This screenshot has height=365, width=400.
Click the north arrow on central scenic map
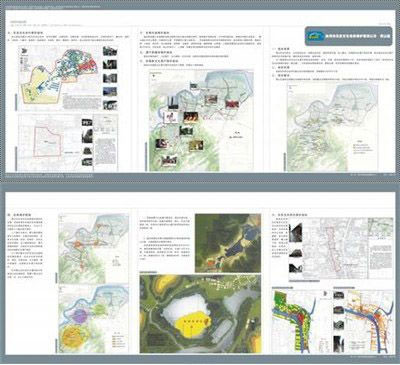coord(153,76)
